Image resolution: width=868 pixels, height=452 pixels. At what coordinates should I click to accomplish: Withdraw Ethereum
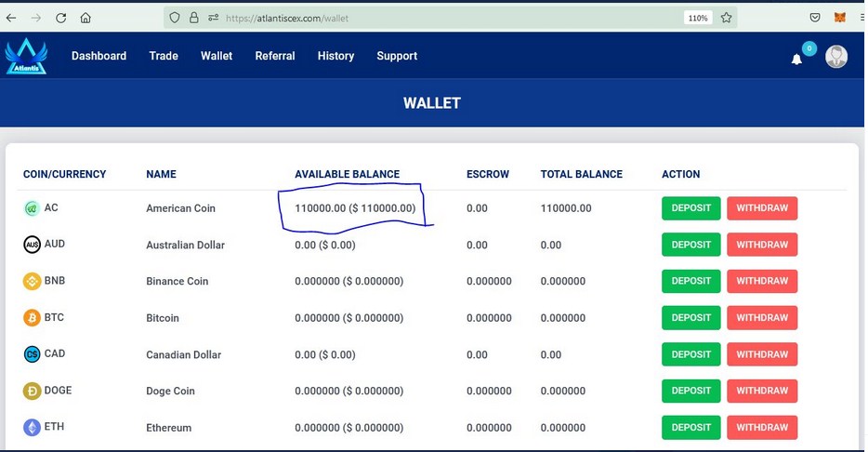pyautogui.click(x=762, y=427)
